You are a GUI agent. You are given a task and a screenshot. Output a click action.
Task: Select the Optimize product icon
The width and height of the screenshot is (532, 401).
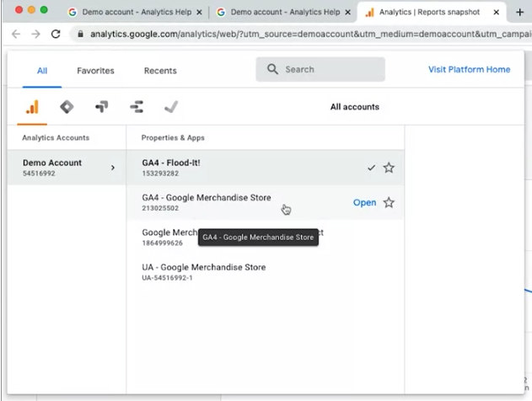pos(102,107)
